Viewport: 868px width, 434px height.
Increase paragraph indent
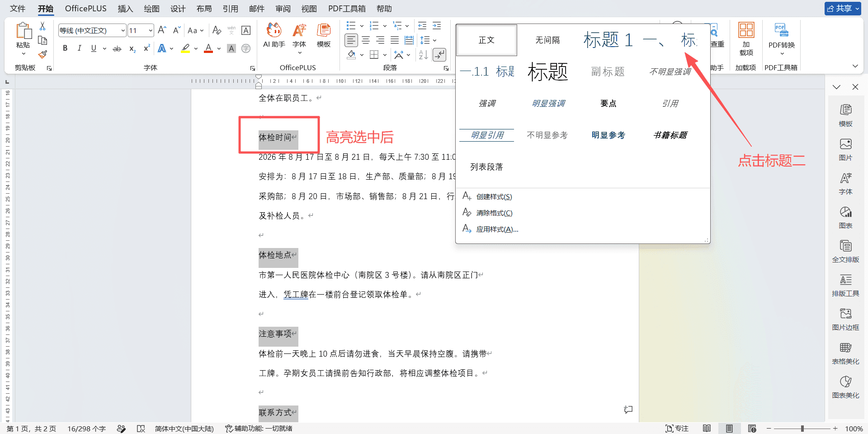(x=437, y=26)
